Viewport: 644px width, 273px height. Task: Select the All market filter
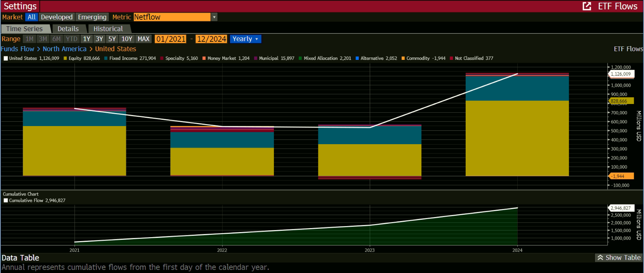coord(32,17)
